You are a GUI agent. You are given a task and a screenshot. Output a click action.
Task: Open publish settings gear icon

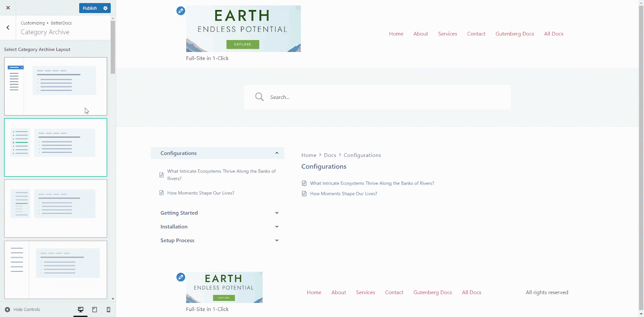[x=105, y=8]
